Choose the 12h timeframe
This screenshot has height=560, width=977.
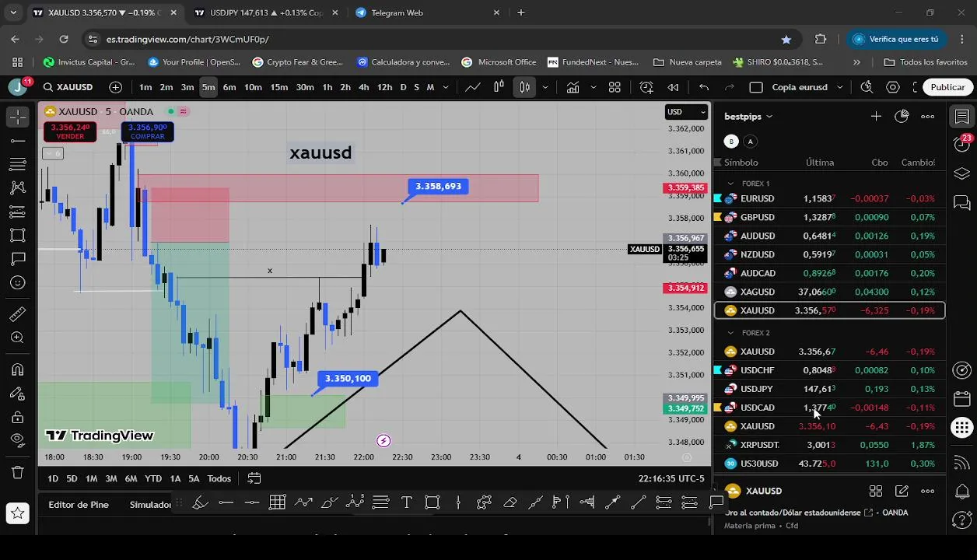(x=384, y=87)
